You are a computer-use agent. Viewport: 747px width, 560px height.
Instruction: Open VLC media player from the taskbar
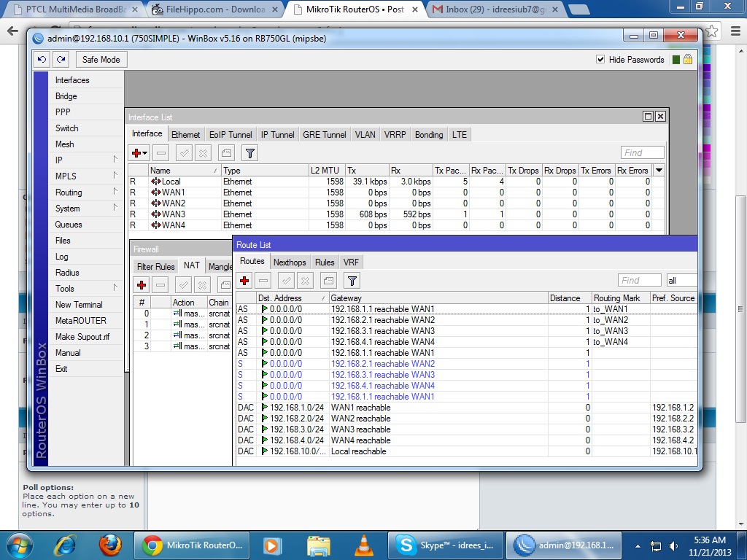pos(363,545)
